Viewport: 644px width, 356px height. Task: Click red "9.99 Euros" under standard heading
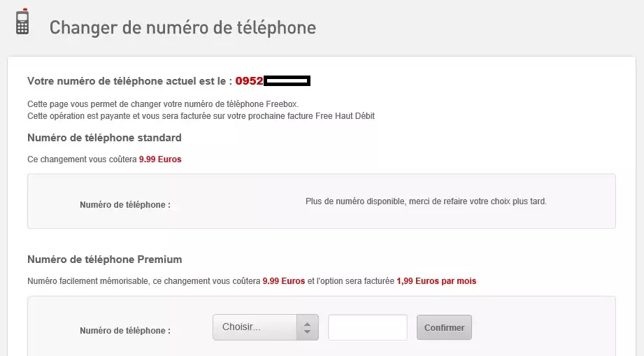pos(160,159)
